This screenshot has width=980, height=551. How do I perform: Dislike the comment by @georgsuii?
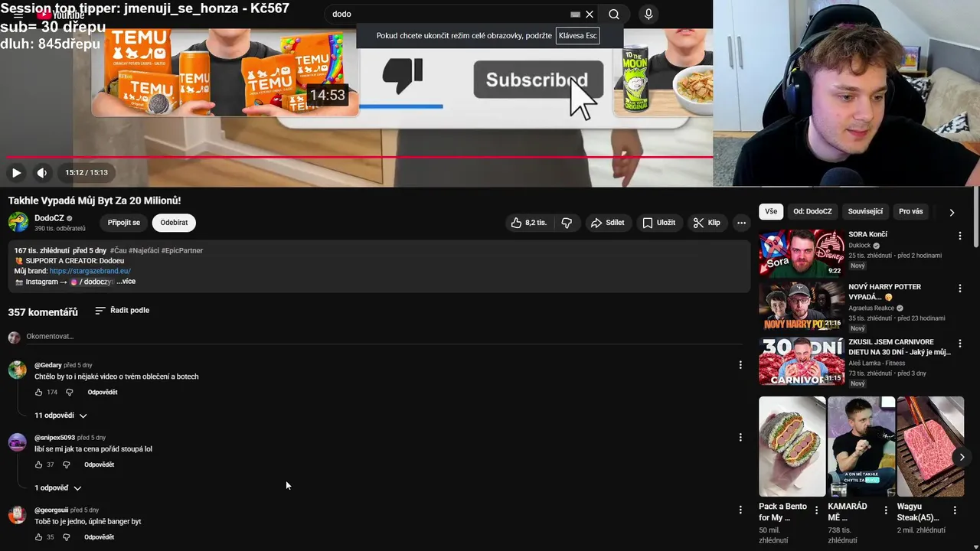point(66,537)
